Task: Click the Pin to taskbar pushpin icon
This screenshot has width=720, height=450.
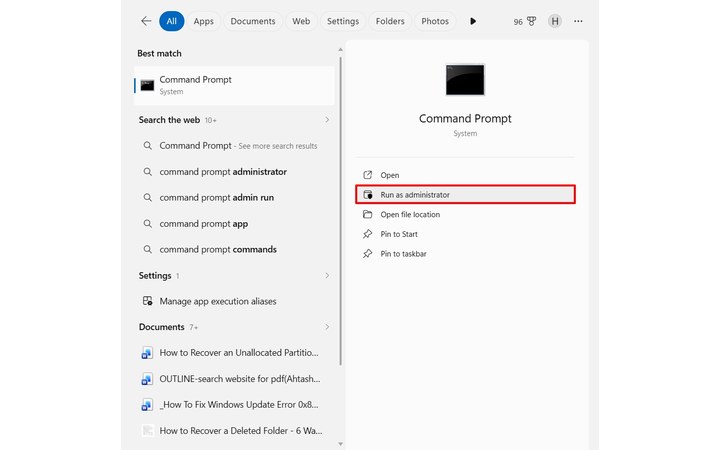Action: coord(367,254)
